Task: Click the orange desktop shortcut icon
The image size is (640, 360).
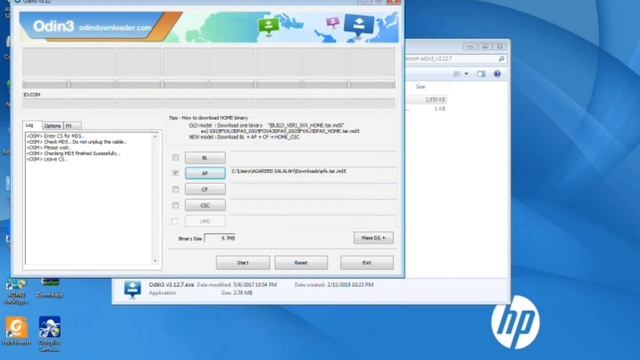Action: pos(17,328)
